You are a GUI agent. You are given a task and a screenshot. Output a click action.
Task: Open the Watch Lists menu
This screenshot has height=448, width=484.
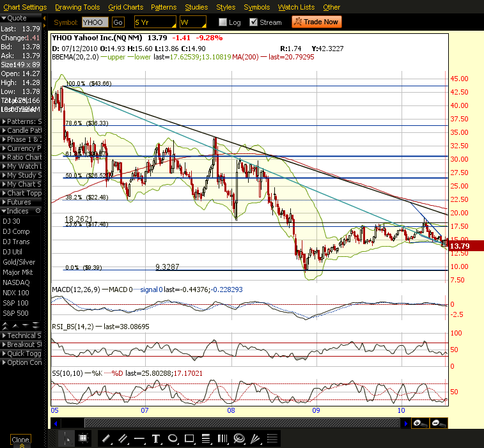pos(296,7)
